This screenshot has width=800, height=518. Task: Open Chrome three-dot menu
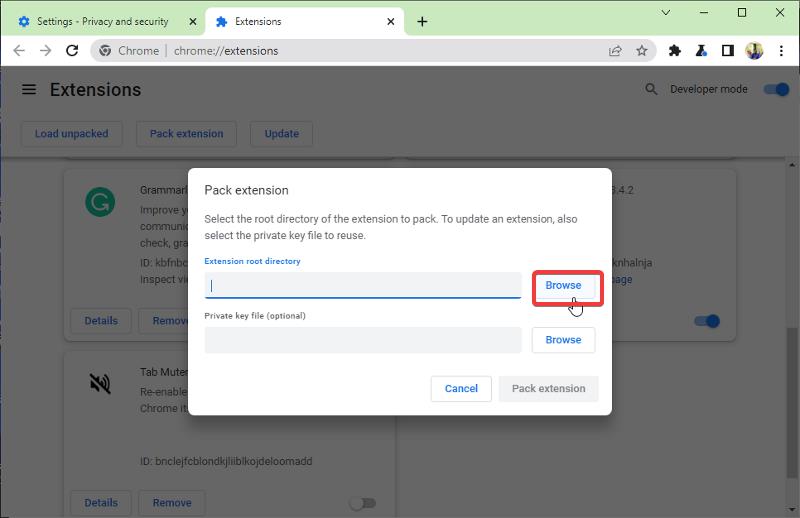click(x=781, y=51)
